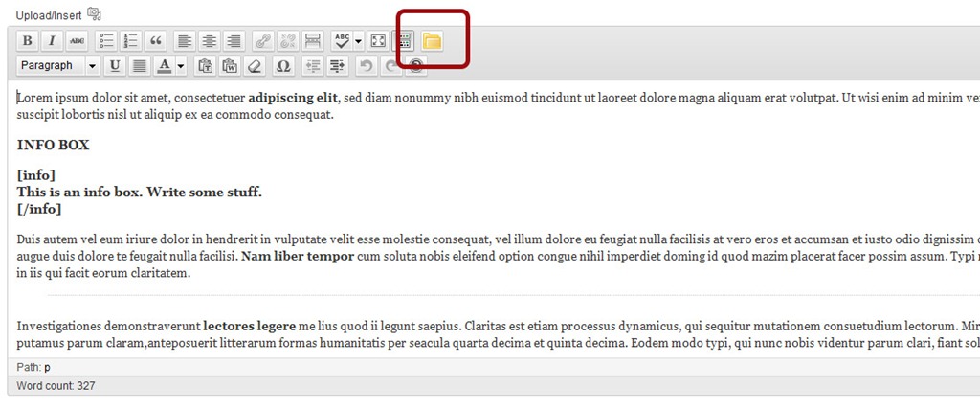
Task: Open the spellchecker language dropdown arrow
Action: (358, 41)
